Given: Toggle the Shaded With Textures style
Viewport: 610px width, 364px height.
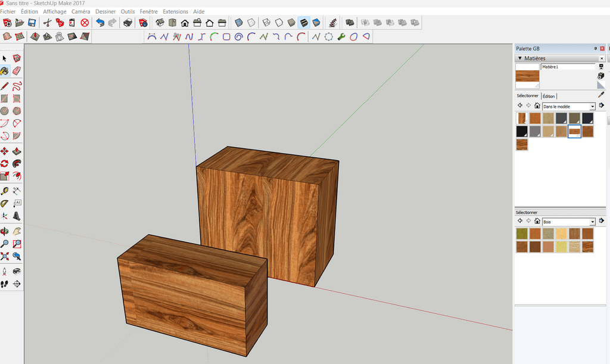Looking at the screenshot, I should (x=304, y=23).
